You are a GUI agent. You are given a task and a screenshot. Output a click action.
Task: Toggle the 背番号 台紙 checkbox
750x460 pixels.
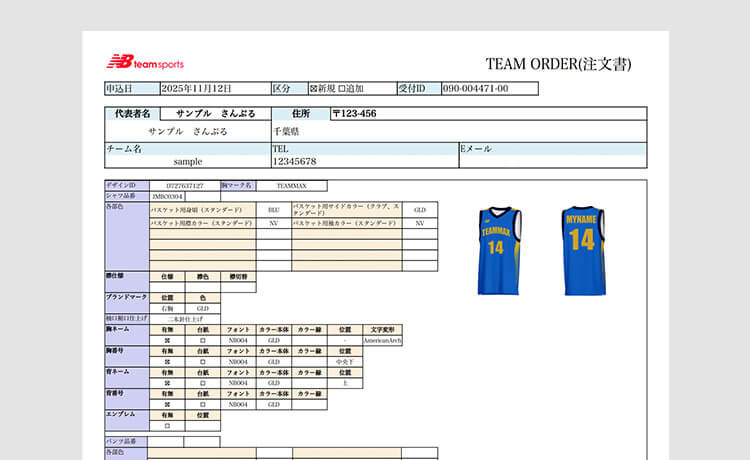(x=203, y=404)
